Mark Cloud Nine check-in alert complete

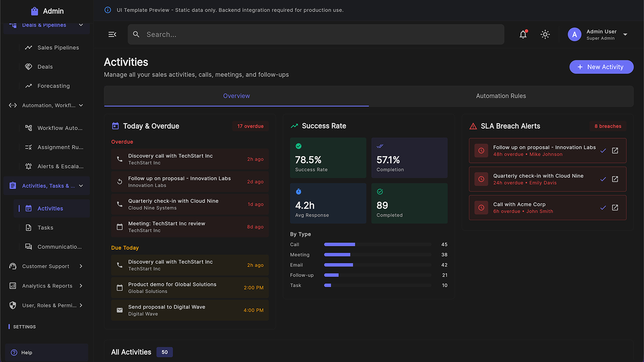pos(603,179)
